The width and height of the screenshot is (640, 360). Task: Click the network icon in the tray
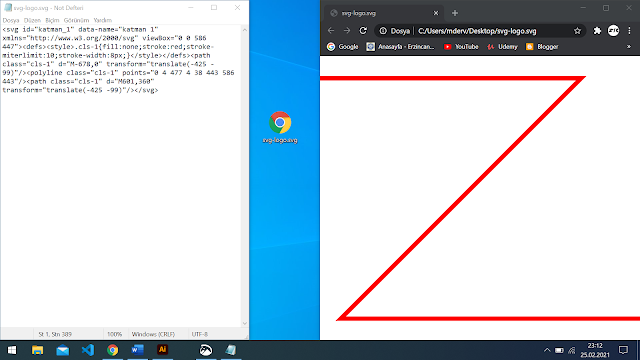tap(572, 350)
